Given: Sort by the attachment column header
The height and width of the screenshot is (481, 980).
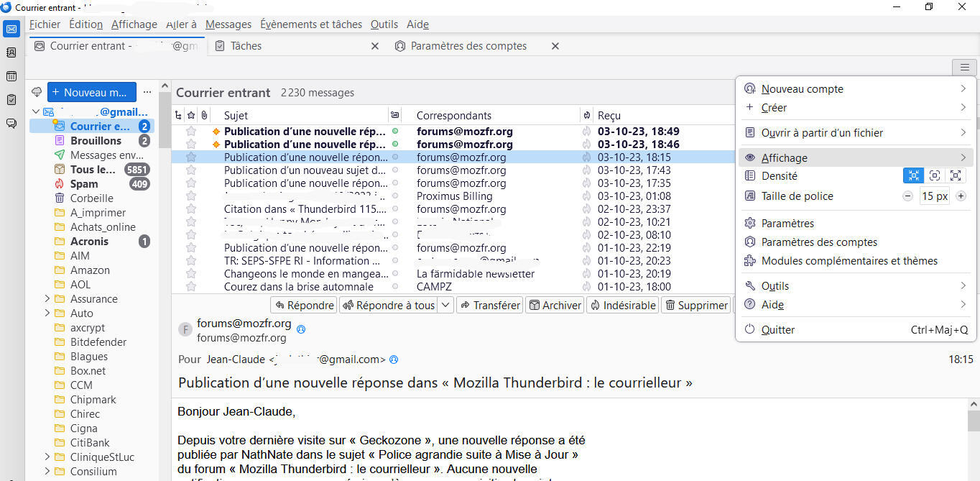Looking at the screenshot, I should click(204, 115).
